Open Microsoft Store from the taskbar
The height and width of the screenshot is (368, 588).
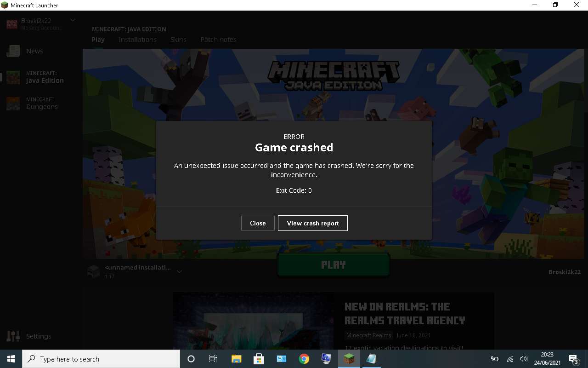tap(259, 359)
